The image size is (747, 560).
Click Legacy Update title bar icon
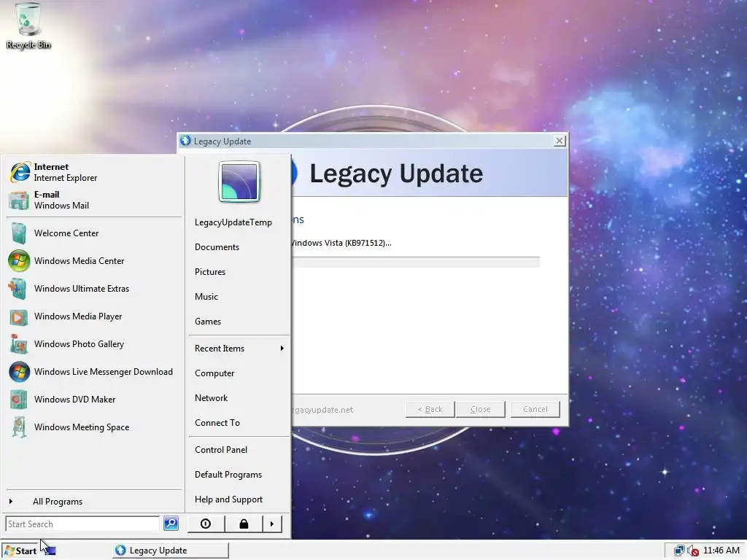click(185, 141)
